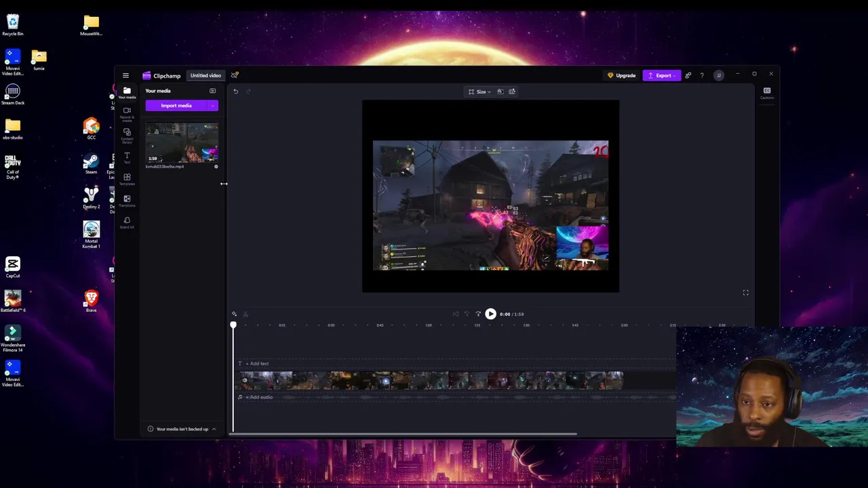The height and width of the screenshot is (488, 868).
Task: Click the horizontal timeline scrollbar
Action: coord(403,434)
